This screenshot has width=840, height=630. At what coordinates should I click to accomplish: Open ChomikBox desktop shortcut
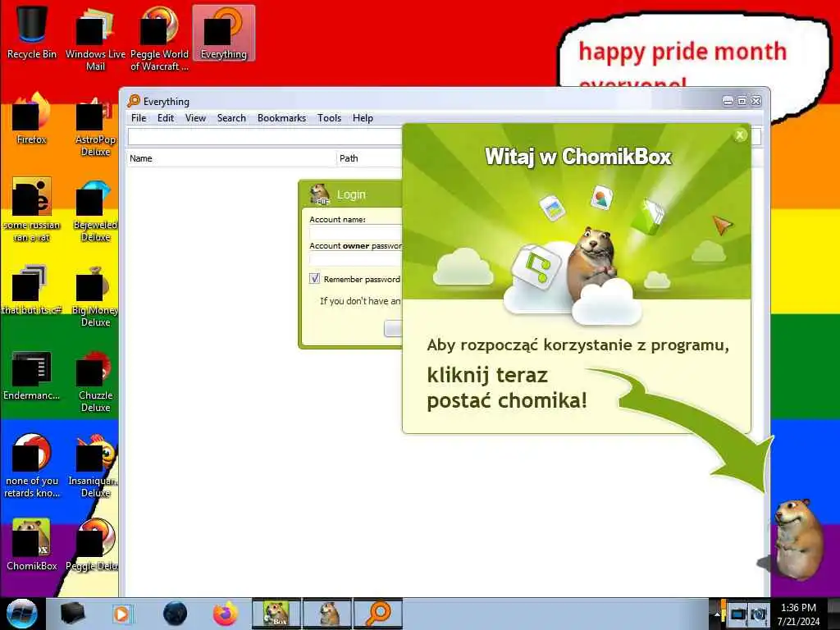coord(32,544)
